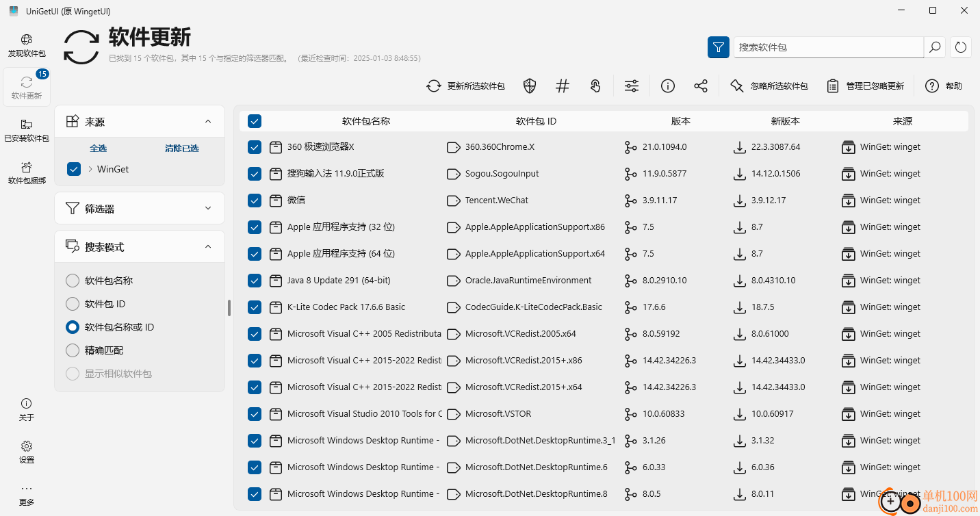
Task: Toggle the WinGet source checkbox
Action: (x=74, y=169)
